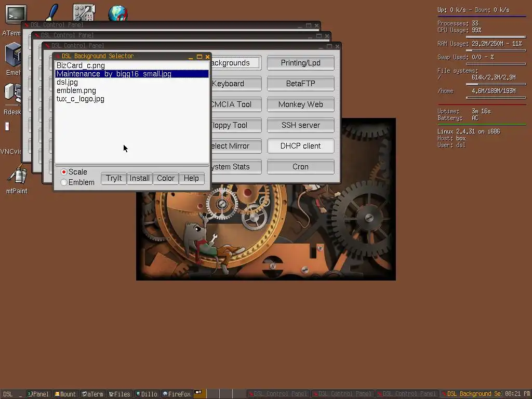Open the calculator-style desktop icon at top
Viewport: 532px width, 399px height.
[84, 12]
